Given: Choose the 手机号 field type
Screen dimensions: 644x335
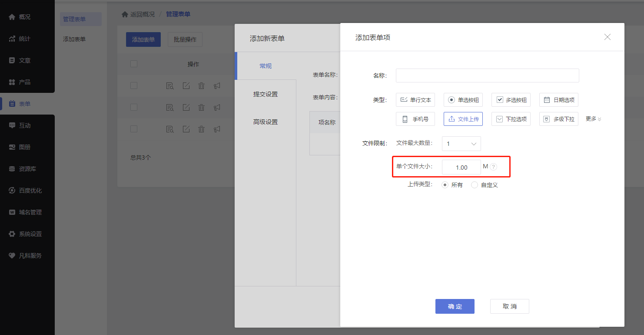Looking at the screenshot, I should tap(415, 119).
